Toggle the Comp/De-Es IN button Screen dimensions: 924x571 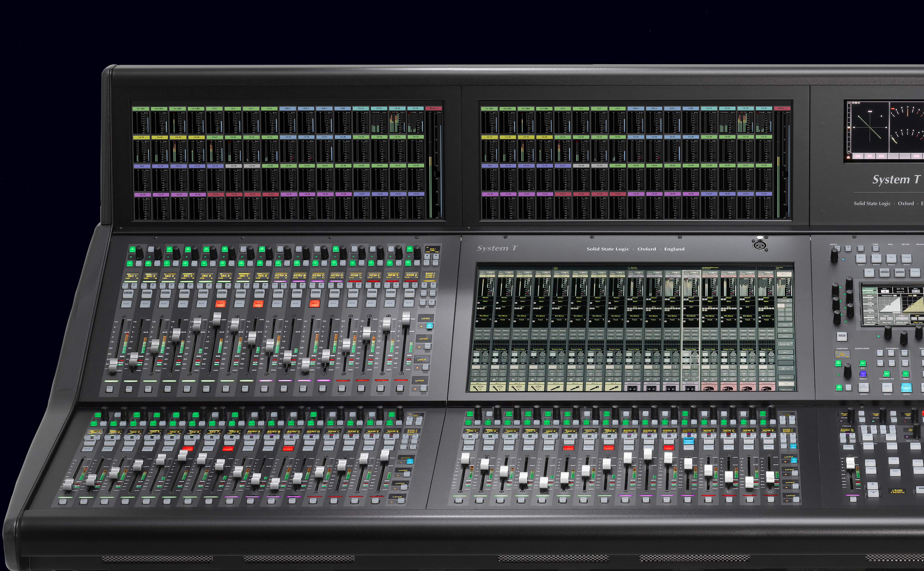click(887, 374)
